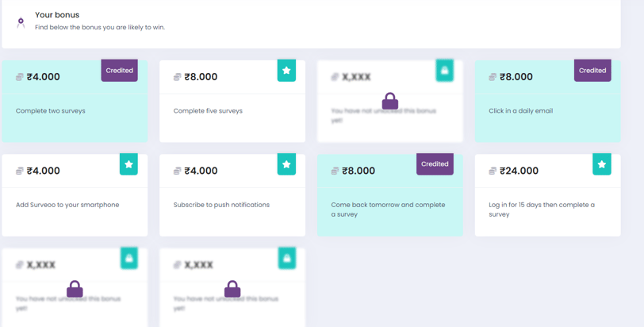The width and height of the screenshot is (644, 327).
Task: Click star icon on the ₹24.000 bonus card
Action: click(x=602, y=164)
